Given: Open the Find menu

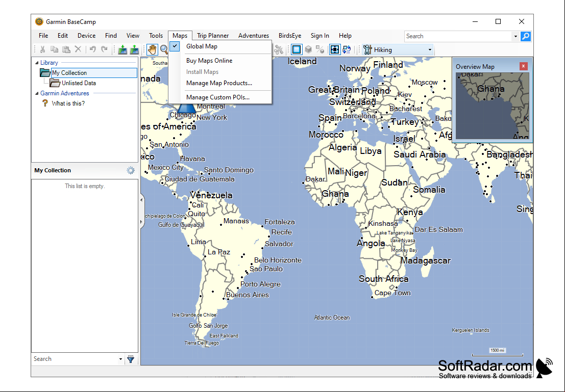Looking at the screenshot, I should coord(111,36).
